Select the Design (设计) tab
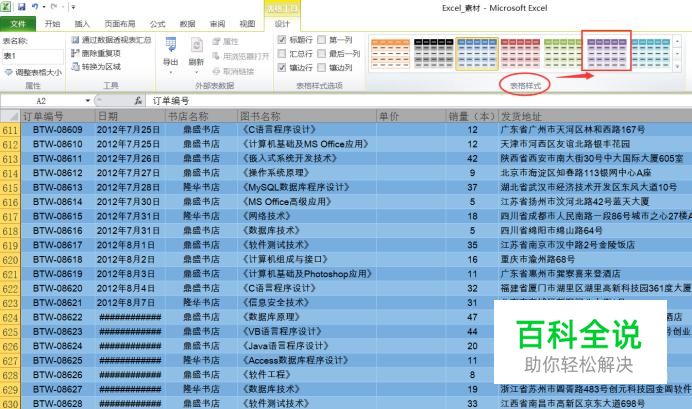Screen dimensions: 692x409 click(x=282, y=24)
